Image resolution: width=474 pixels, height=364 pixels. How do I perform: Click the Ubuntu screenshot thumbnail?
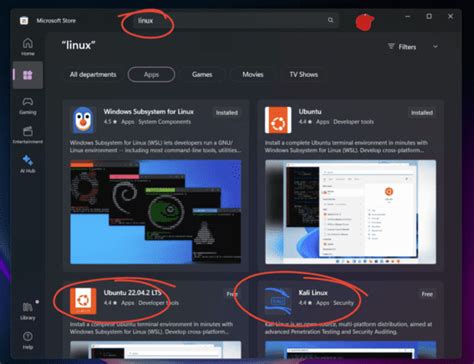[350, 212]
